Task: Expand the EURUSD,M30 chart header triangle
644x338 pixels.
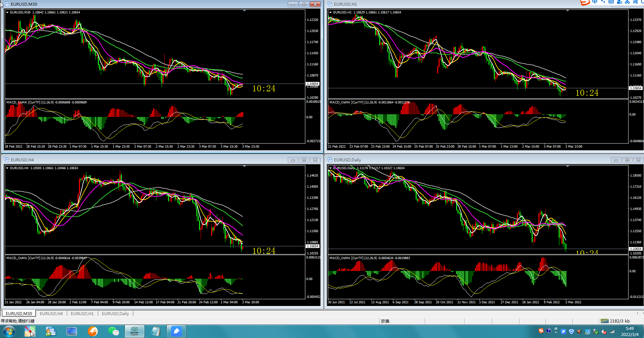Action: [x=7, y=12]
